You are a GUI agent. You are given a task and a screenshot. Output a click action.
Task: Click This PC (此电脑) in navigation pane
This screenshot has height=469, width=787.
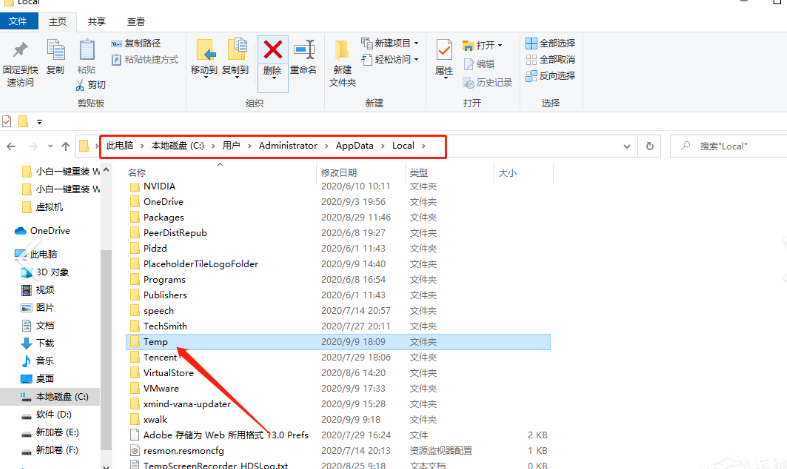click(43, 254)
